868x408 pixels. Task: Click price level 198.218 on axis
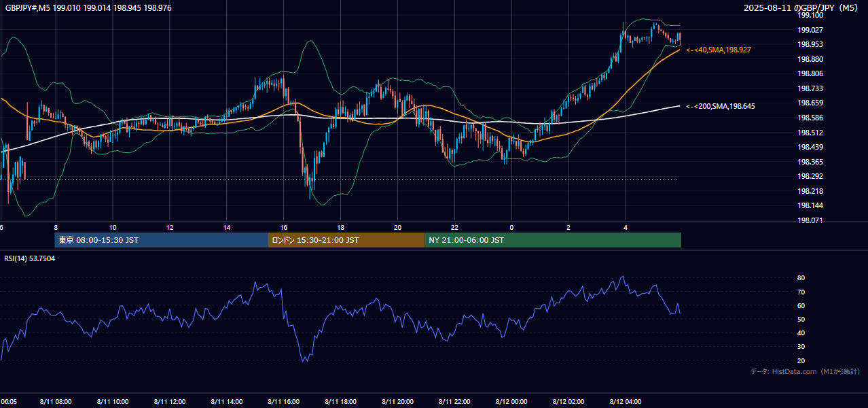(x=810, y=191)
